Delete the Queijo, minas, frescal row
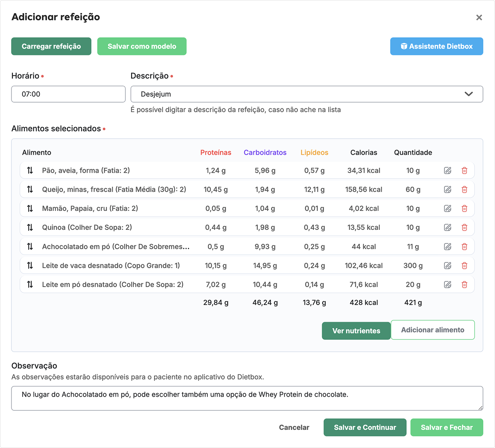The image size is (495, 448). click(x=464, y=189)
